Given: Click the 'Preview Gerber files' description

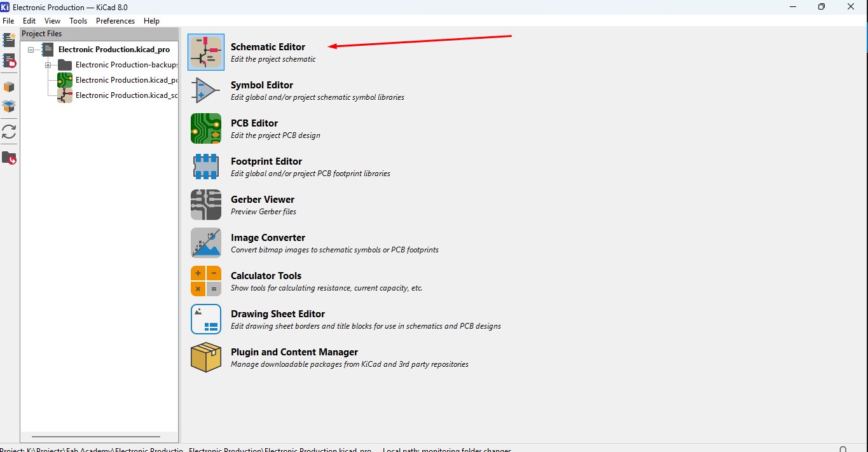Looking at the screenshot, I should 263,212.
